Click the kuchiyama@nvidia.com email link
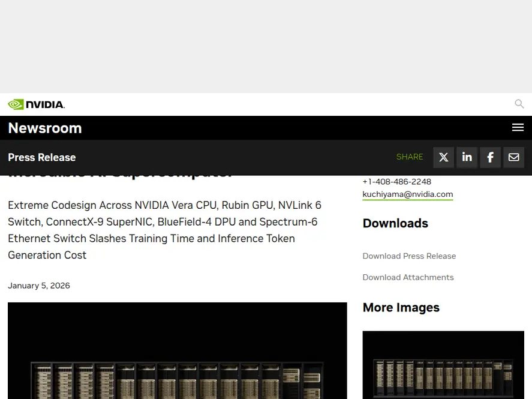 tap(407, 194)
